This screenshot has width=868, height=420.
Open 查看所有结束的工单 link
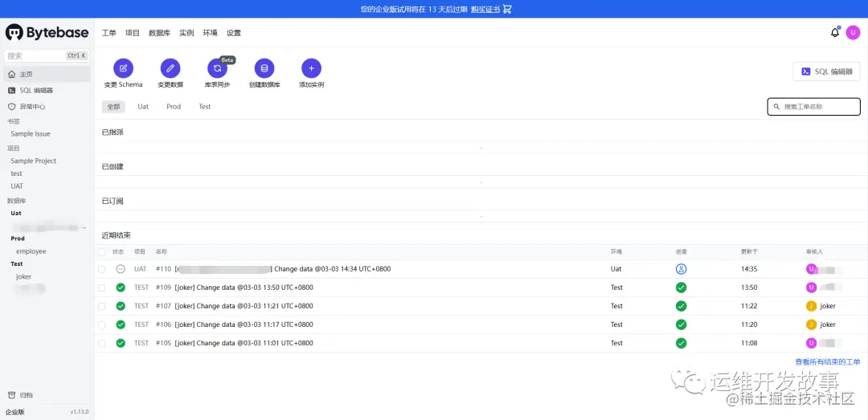[x=828, y=362]
